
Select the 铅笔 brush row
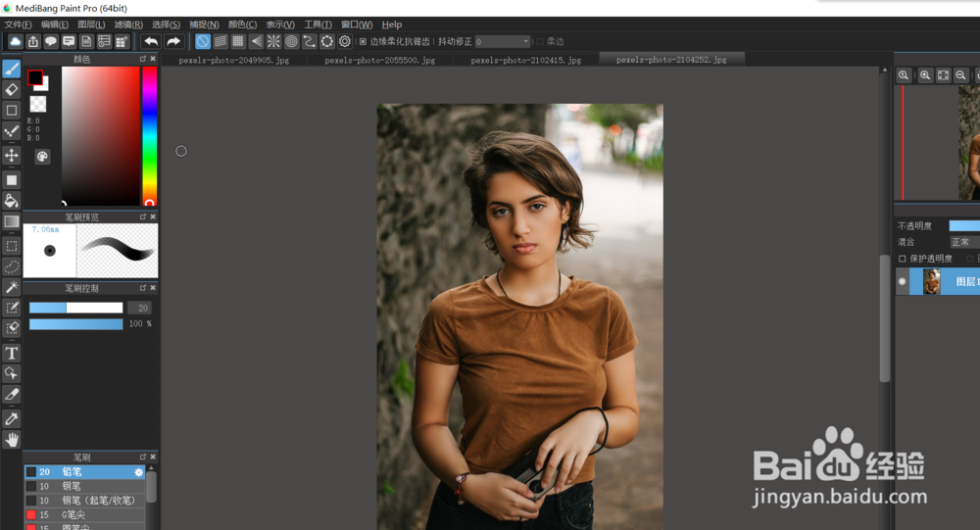point(84,472)
